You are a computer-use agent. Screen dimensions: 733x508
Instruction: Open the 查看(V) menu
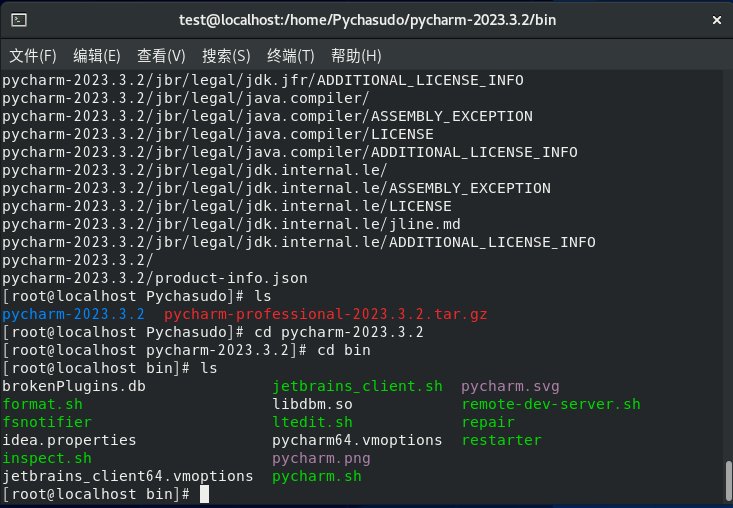click(161, 56)
